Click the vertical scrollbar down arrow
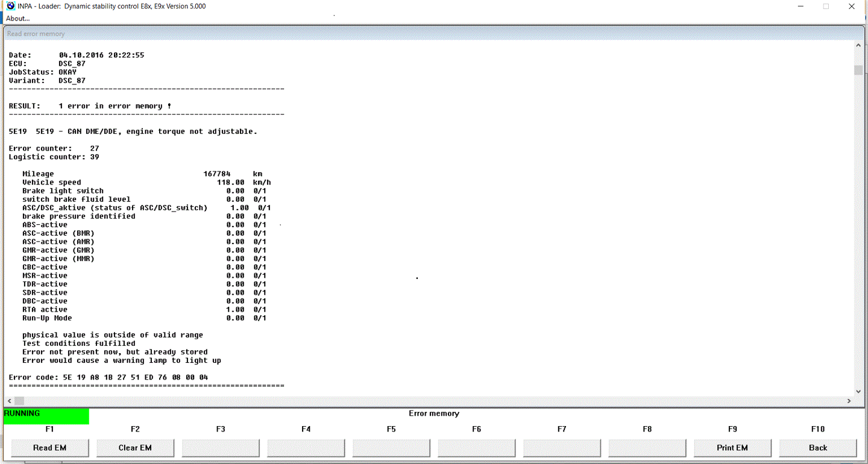The width and height of the screenshot is (868, 464). click(x=858, y=390)
